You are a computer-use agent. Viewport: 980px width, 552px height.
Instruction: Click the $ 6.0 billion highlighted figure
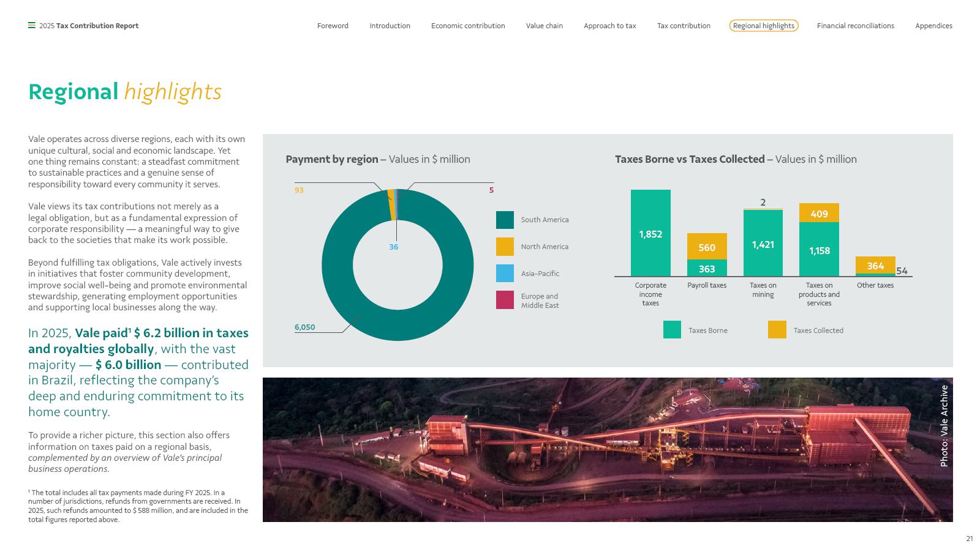click(129, 365)
